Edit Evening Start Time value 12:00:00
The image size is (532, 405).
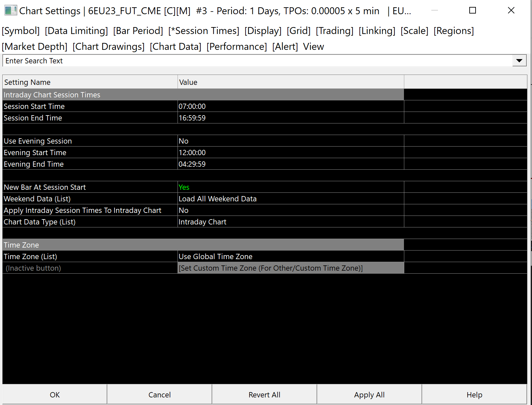291,152
